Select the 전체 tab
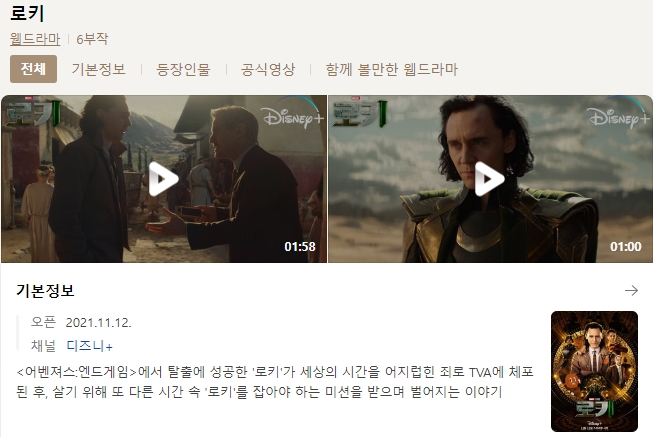 pos(33,69)
